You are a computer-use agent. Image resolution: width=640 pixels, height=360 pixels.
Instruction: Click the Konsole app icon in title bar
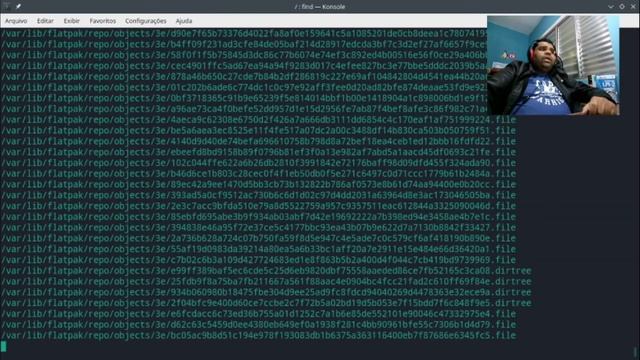[7, 6]
